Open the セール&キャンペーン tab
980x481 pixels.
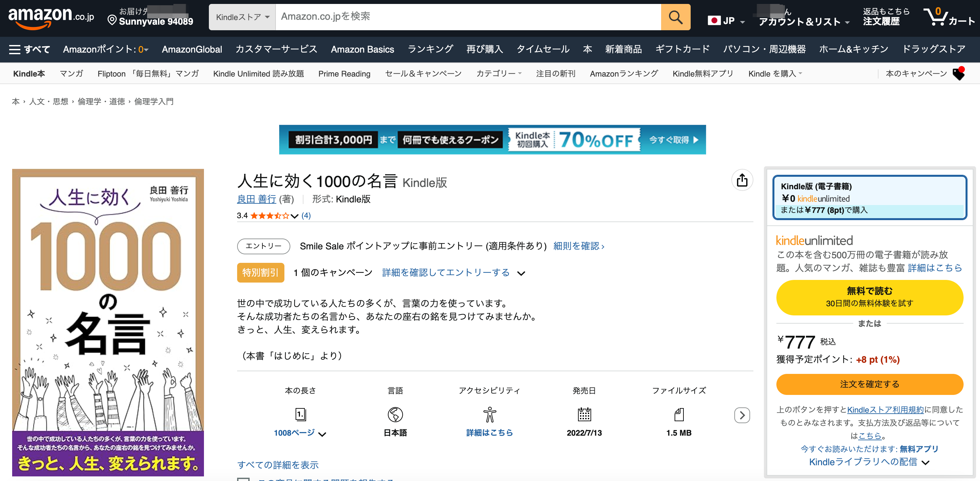pyautogui.click(x=423, y=74)
